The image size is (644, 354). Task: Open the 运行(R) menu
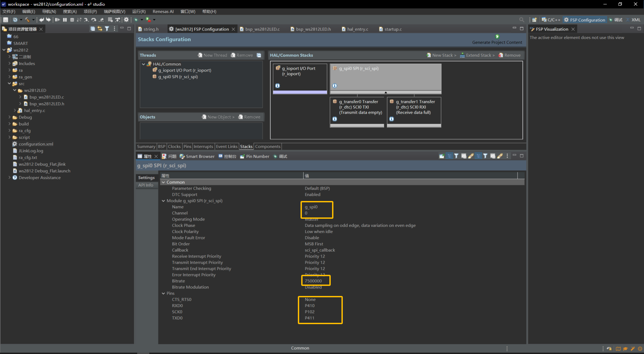[x=139, y=11]
